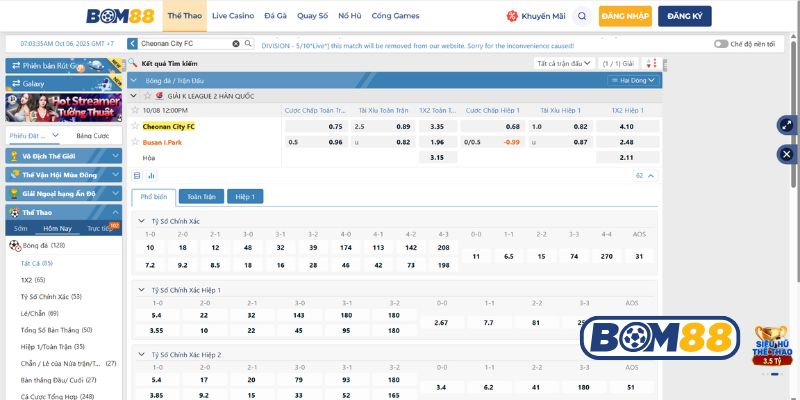Clear the Cheonan City FC search text
This screenshot has height=400, width=800.
pyautogui.click(x=236, y=44)
